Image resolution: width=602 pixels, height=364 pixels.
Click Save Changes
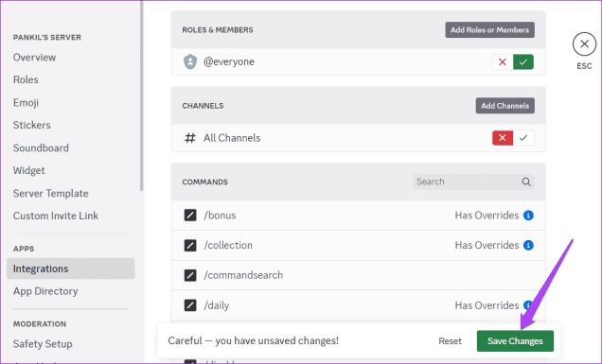coord(515,341)
